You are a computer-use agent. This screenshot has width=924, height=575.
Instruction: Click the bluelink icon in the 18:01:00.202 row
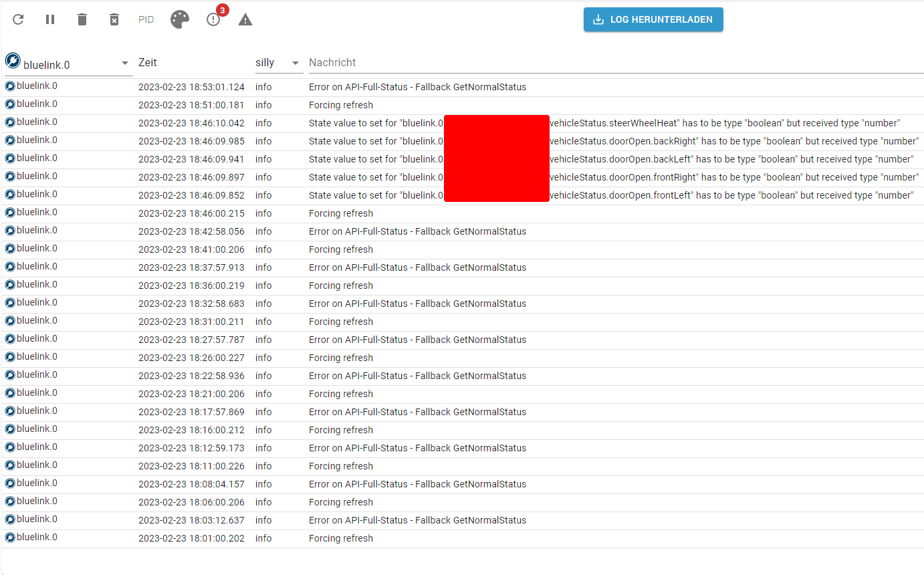coord(10,538)
